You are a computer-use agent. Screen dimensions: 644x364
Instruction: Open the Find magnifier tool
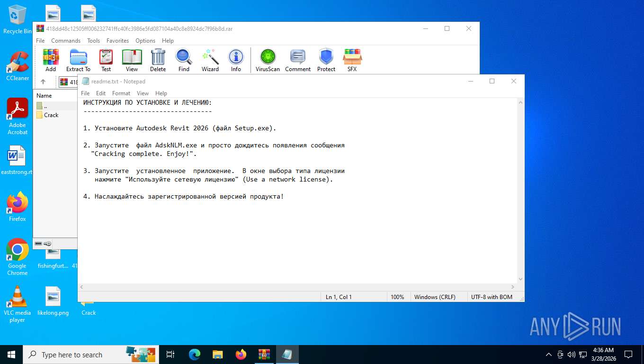[184, 60]
